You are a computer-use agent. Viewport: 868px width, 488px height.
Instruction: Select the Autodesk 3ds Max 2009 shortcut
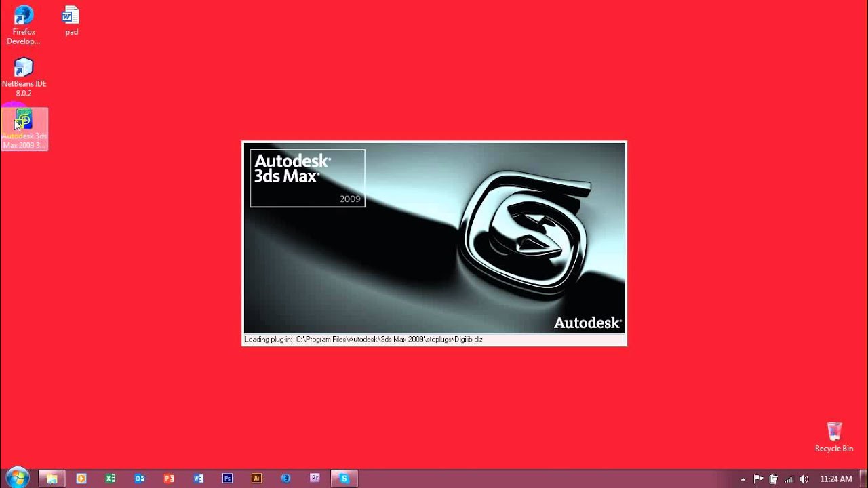coord(24,129)
